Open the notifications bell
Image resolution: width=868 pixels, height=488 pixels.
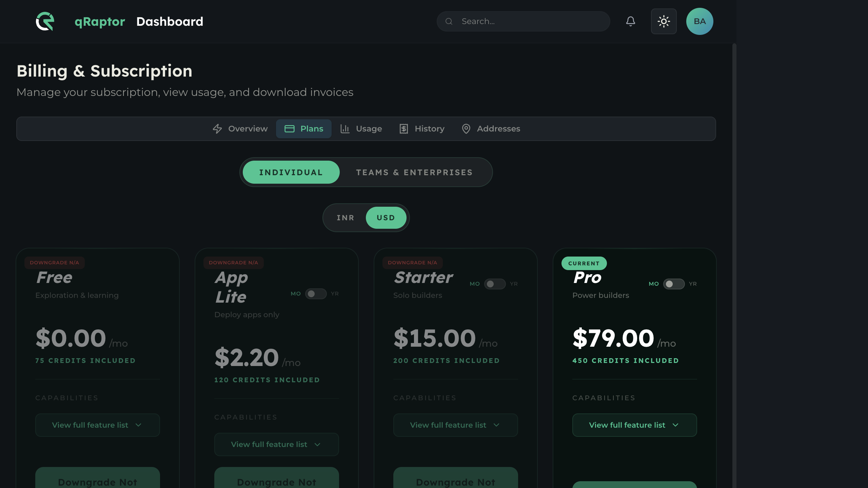click(630, 21)
